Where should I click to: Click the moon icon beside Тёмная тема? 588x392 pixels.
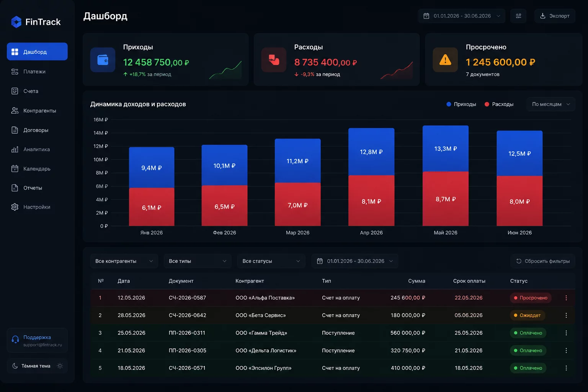[15, 366]
